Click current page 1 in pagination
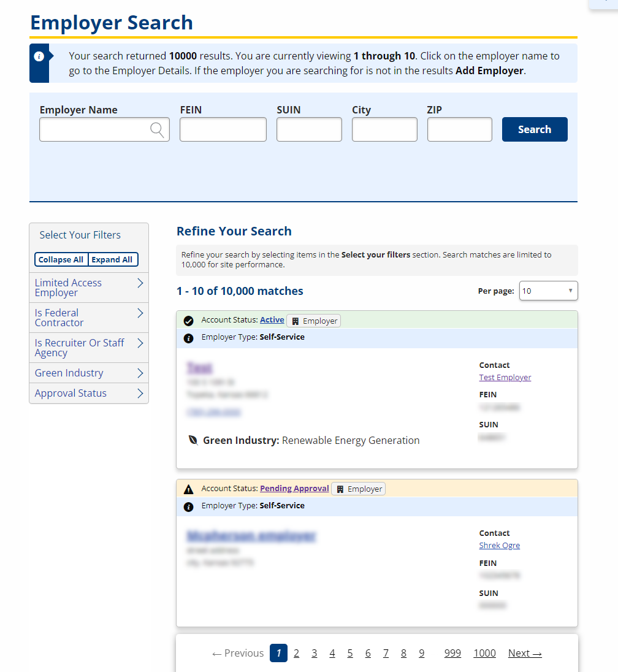The image size is (618, 672). [278, 653]
